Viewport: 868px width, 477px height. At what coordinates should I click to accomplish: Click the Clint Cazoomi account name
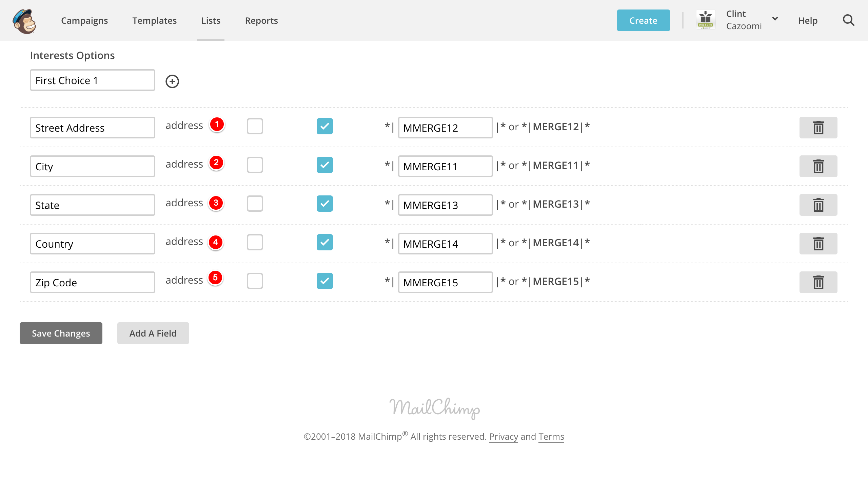[744, 20]
